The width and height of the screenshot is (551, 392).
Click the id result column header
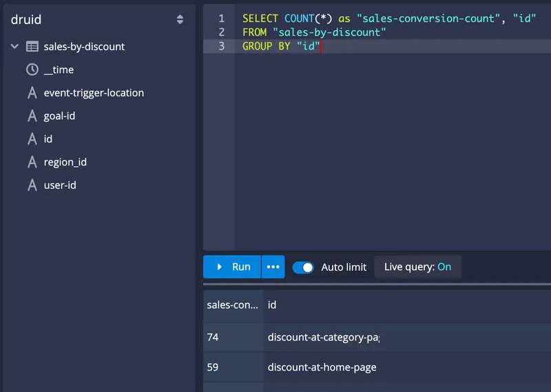(x=272, y=305)
